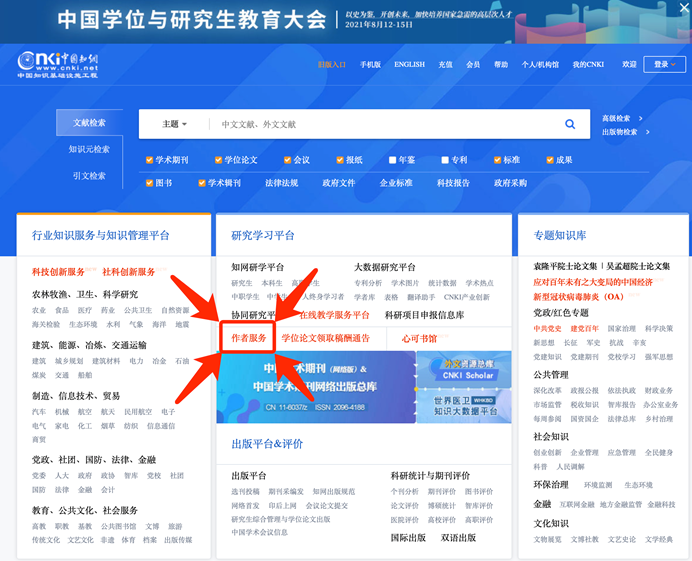The width and height of the screenshot is (692, 561).
Task: Open 公共图书馆 link
Action: (x=118, y=526)
